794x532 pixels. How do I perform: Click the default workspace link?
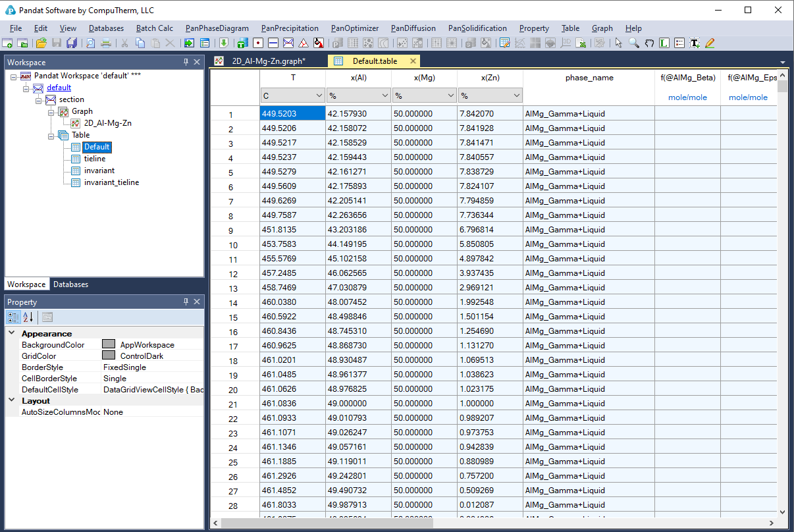coord(59,88)
